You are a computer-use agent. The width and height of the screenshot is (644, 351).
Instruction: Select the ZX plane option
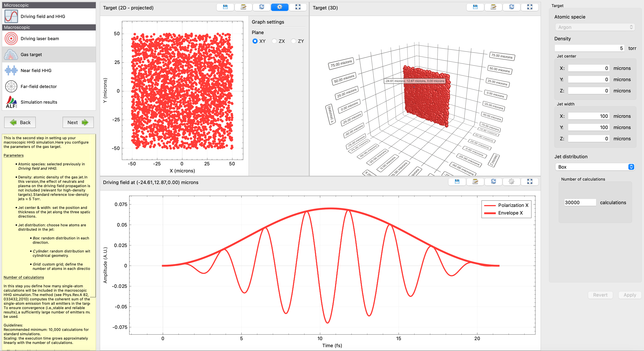(x=274, y=41)
